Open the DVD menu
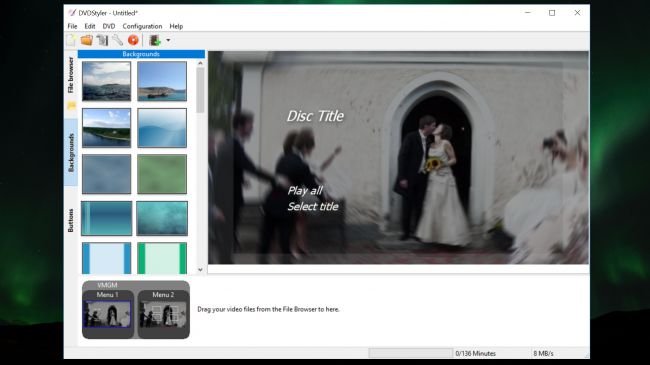 click(109, 26)
